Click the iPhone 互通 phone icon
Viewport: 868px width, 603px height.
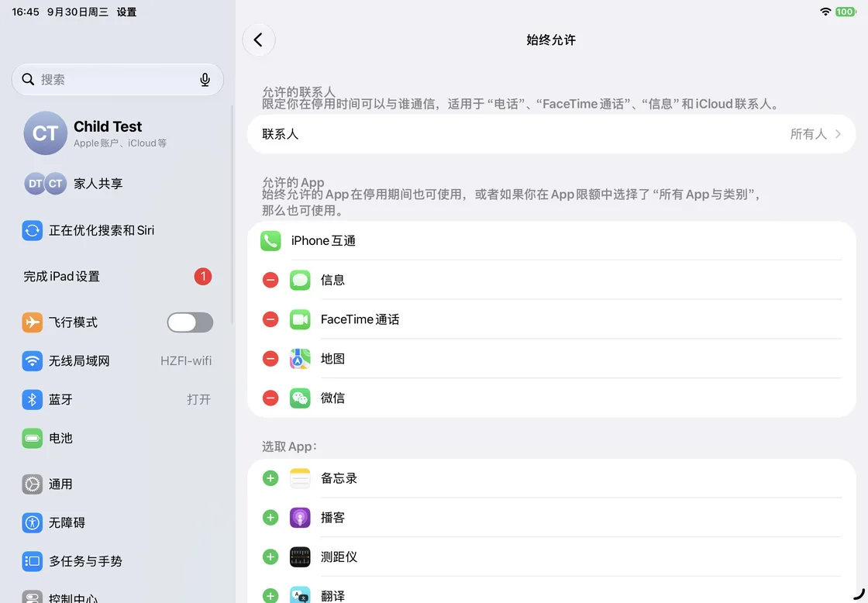click(x=270, y=241)
